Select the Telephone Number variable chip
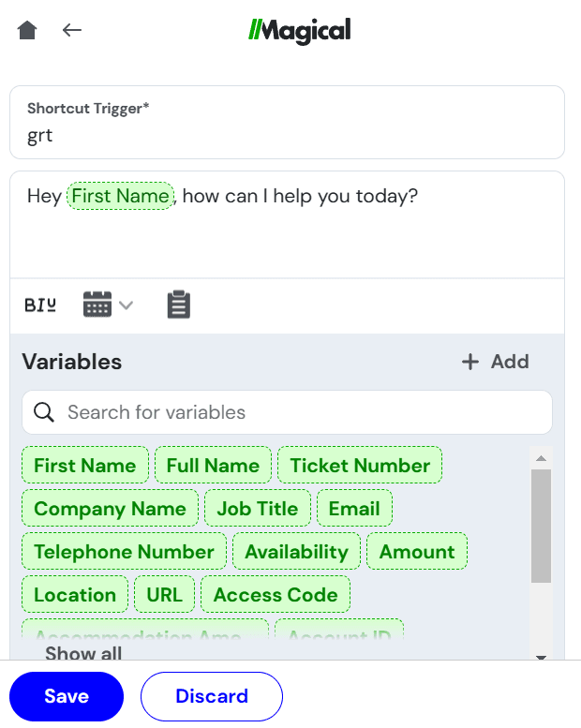The image size is (581, 728). click(x=124, y=552)
